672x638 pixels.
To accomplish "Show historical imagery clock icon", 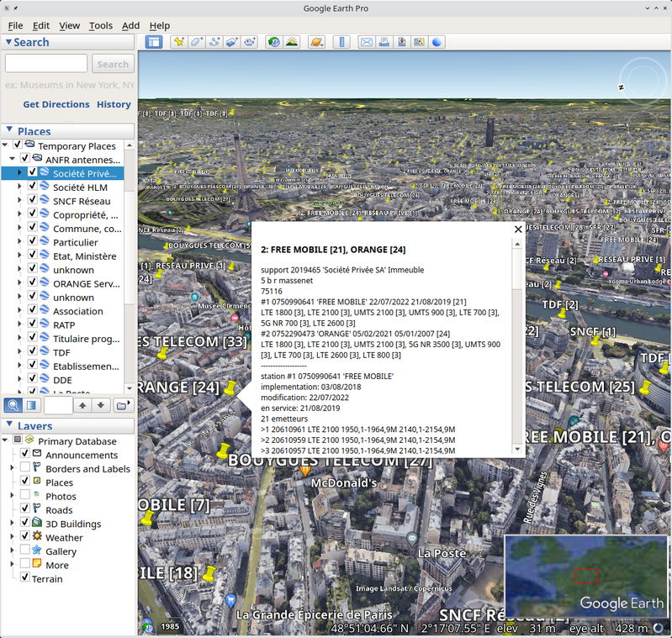I will point(274,42).
